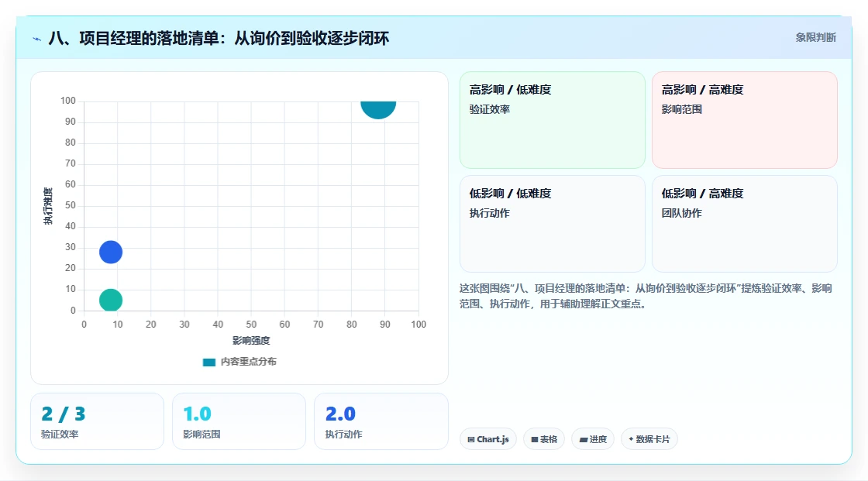Click the 2.0 执行动作 stat card
This screenshot has width=868, height=481.
381,422
